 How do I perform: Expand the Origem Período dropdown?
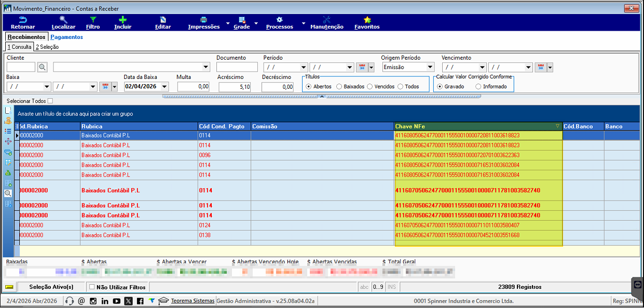point(430,67)
